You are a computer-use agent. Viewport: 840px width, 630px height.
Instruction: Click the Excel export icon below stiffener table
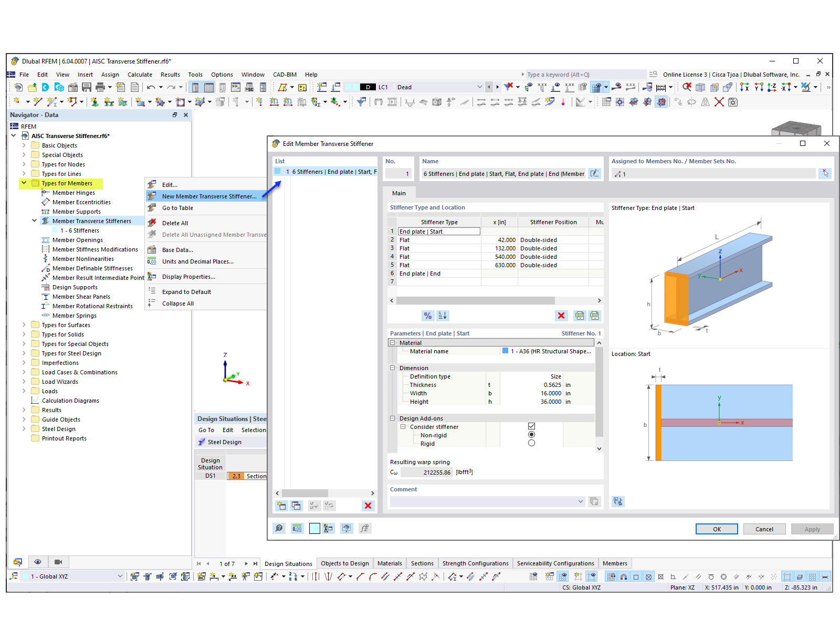click(x=579, y=316)
